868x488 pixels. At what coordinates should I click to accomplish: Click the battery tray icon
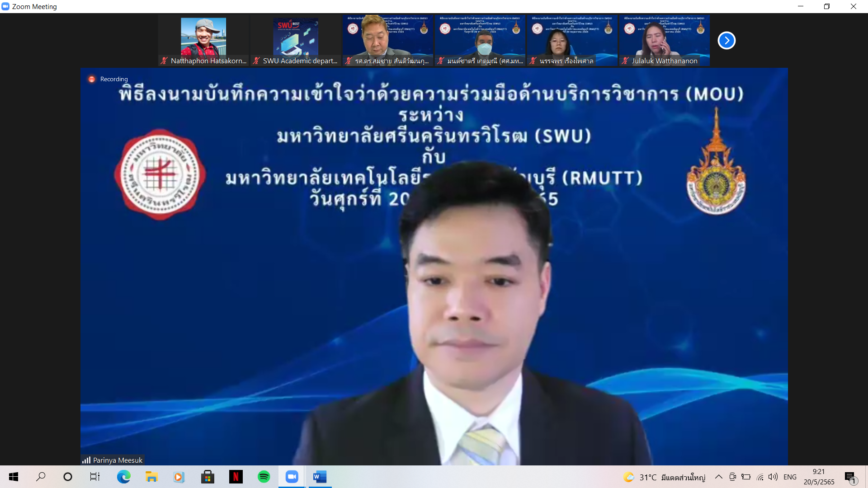pyautogui.click(x=746, y=477)
